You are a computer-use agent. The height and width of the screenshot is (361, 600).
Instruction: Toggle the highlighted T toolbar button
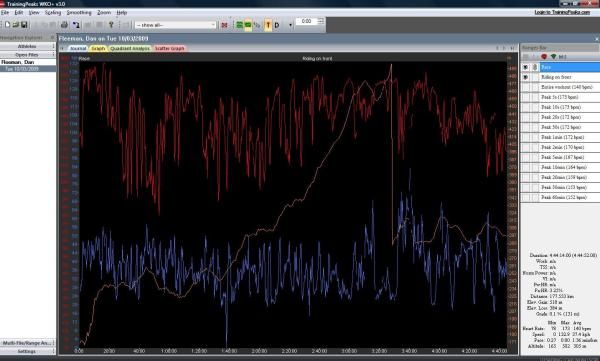click(x=268, y=25)
